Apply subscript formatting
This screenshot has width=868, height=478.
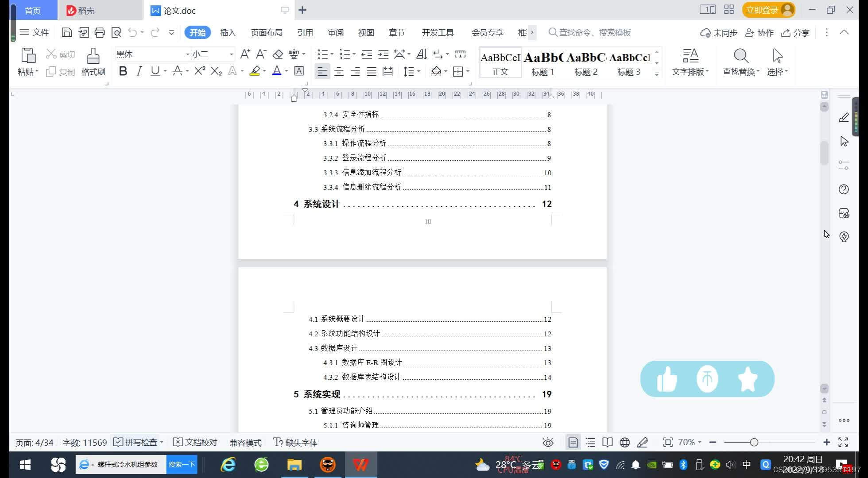pyautogui.click(x=216, y=71)
